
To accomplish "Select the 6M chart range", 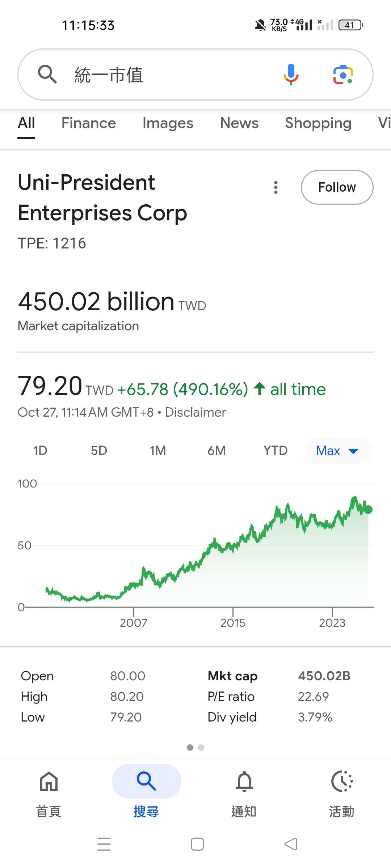I will click(x=216, y=451).
